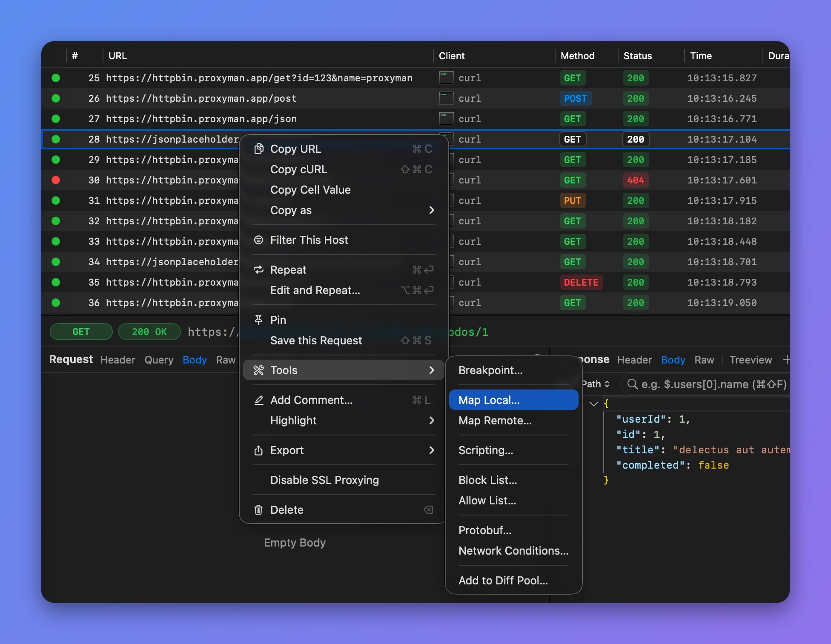Click the Add Comment pencil icon
This screenshot has height=644, width=831.
click(258, 400)
